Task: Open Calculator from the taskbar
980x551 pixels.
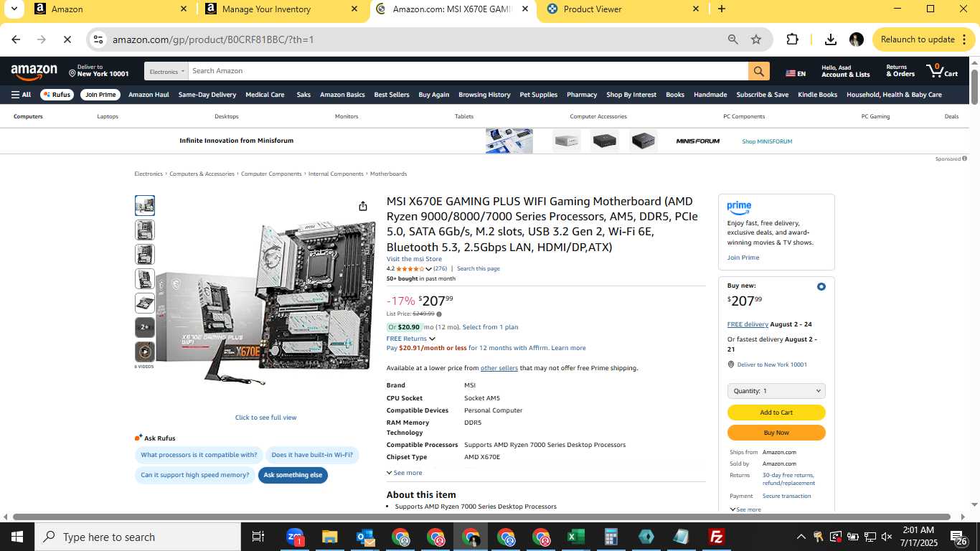Action: (x=611, y=537)
